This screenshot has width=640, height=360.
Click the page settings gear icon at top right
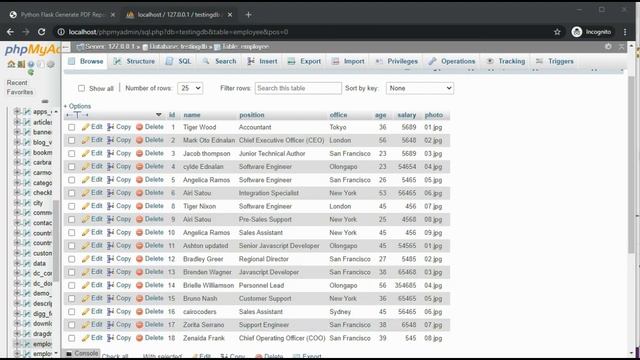tap(608, 47)
